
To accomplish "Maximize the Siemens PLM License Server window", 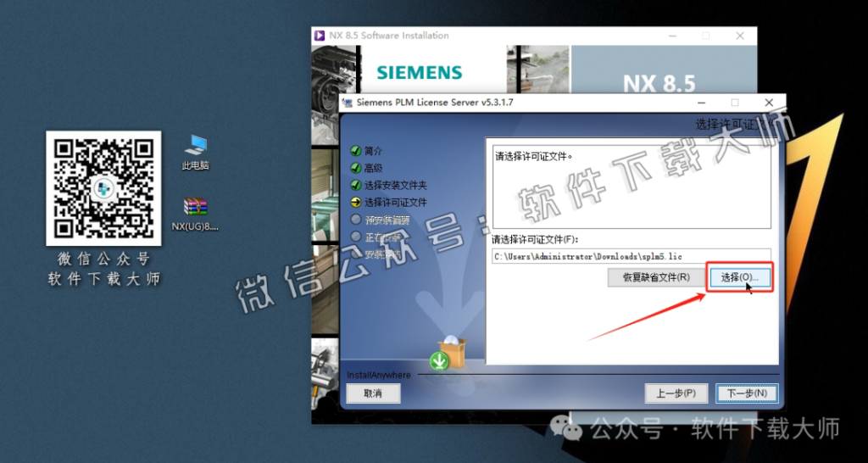I will coord(735,103).
